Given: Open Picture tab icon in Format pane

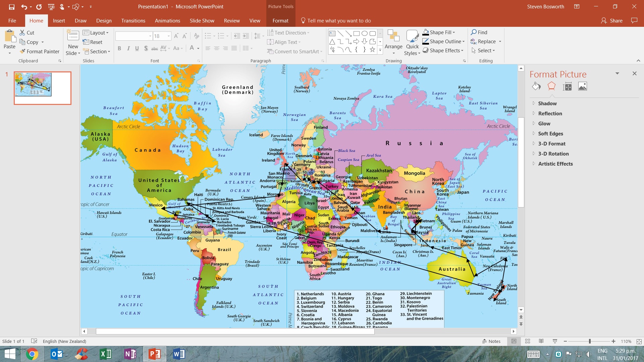Looking at the screenshot, I should [583, 86].
